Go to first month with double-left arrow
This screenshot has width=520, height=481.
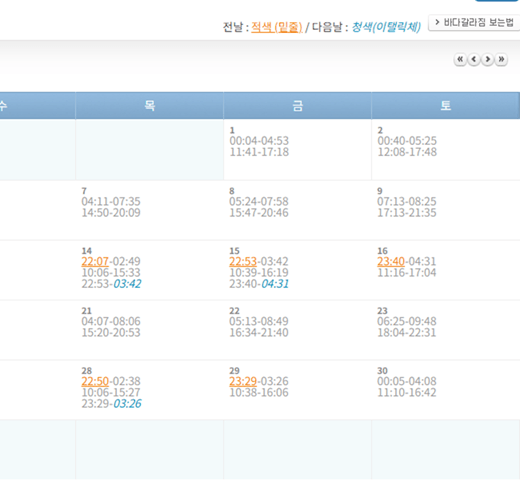(x=460, y=60)
